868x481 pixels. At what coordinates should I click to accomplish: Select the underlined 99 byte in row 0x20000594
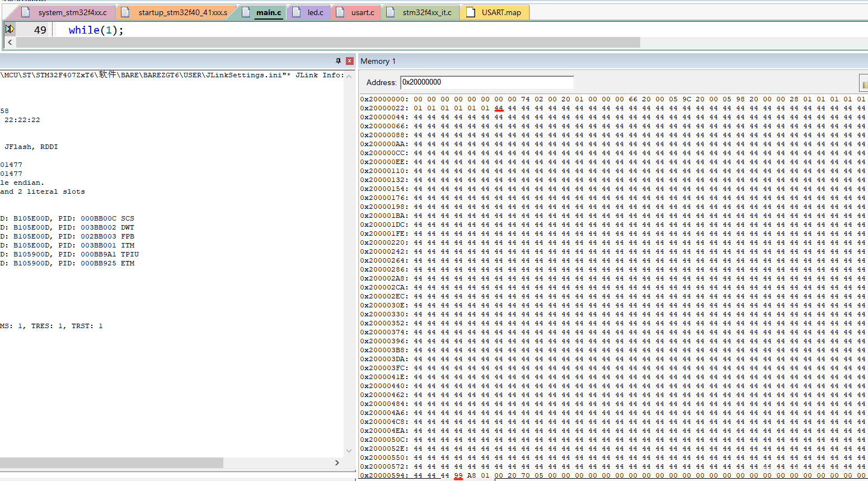458,475
